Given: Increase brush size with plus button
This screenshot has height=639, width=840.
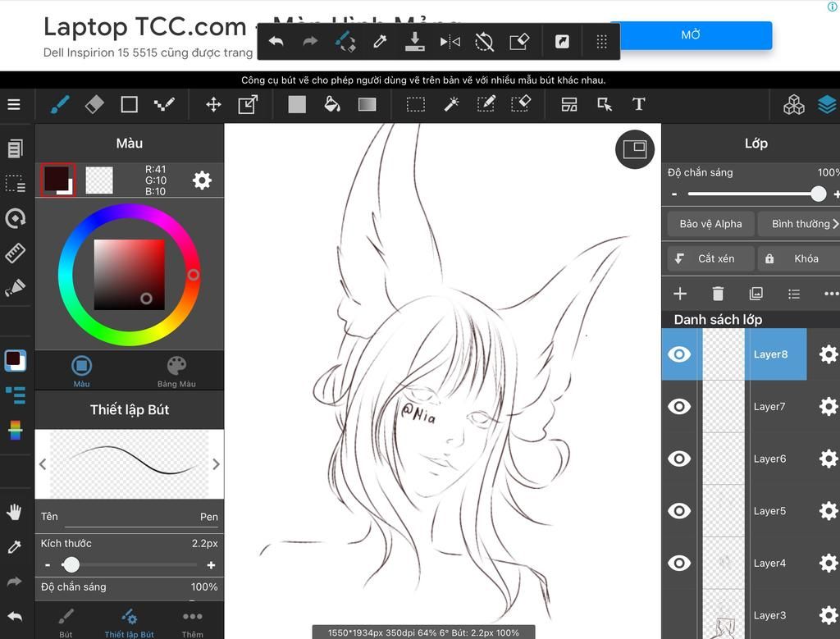Looking at the screenshot, I should point(211,565).
